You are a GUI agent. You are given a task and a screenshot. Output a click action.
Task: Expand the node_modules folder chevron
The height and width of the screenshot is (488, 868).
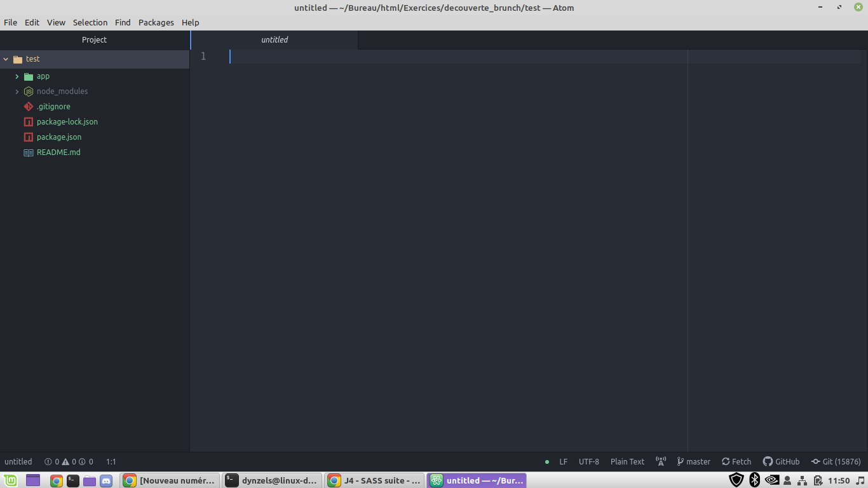(17, 91)
